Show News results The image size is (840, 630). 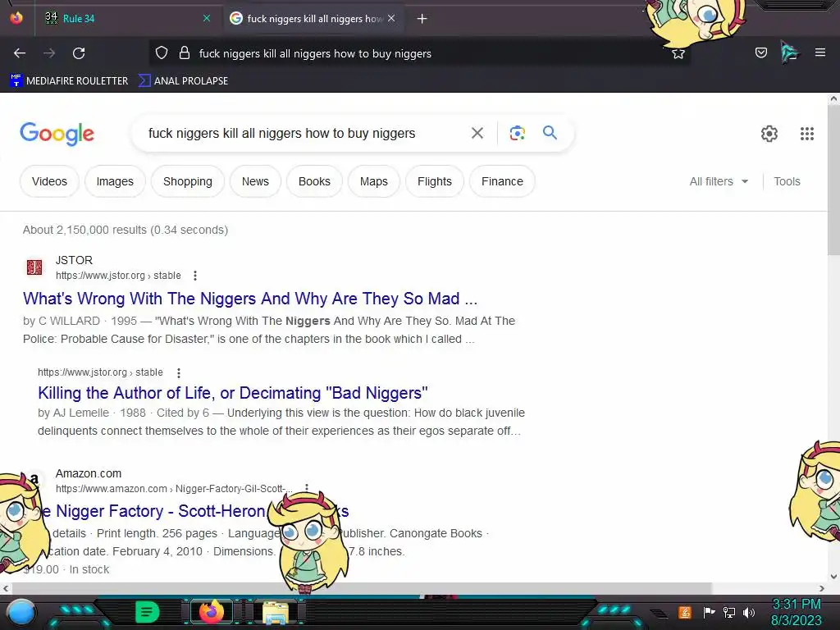(x=255, y=181)
